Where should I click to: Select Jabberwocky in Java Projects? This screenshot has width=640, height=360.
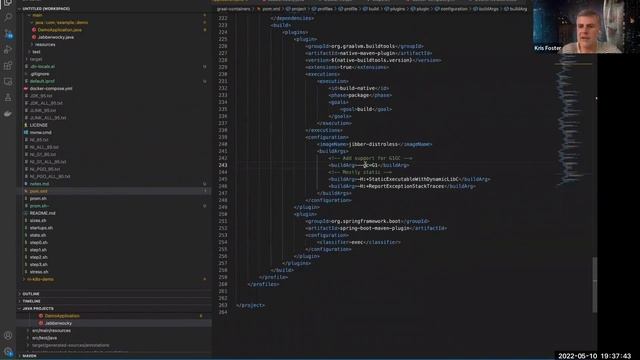tap(58, 323)
